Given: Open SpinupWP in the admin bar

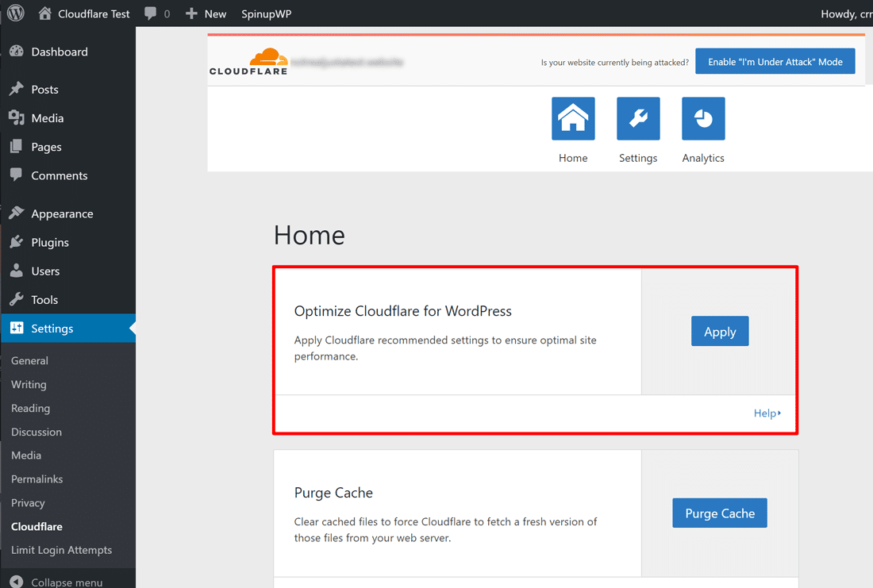Looking at the screenshot, I should click(266, 14).
